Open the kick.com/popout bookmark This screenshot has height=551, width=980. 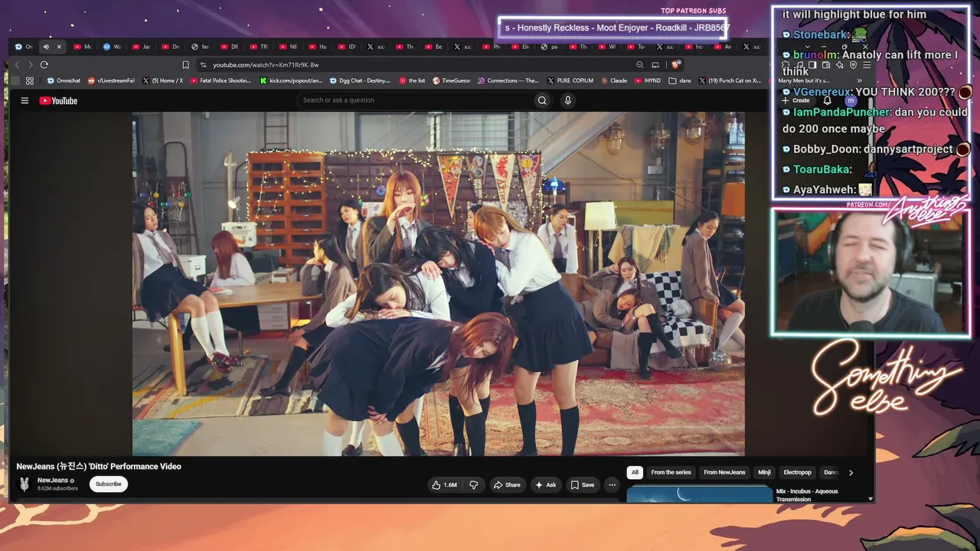click(x=291, y=80)
